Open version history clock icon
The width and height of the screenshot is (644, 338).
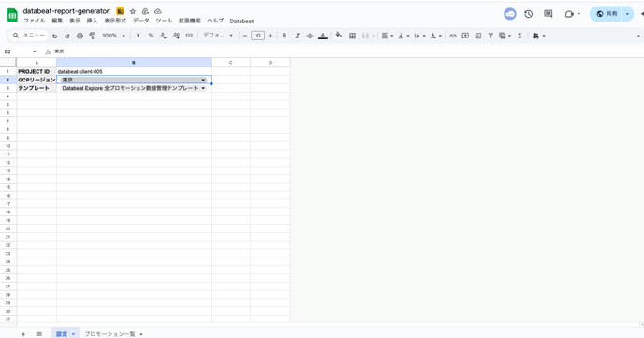(x=528, y=14)
